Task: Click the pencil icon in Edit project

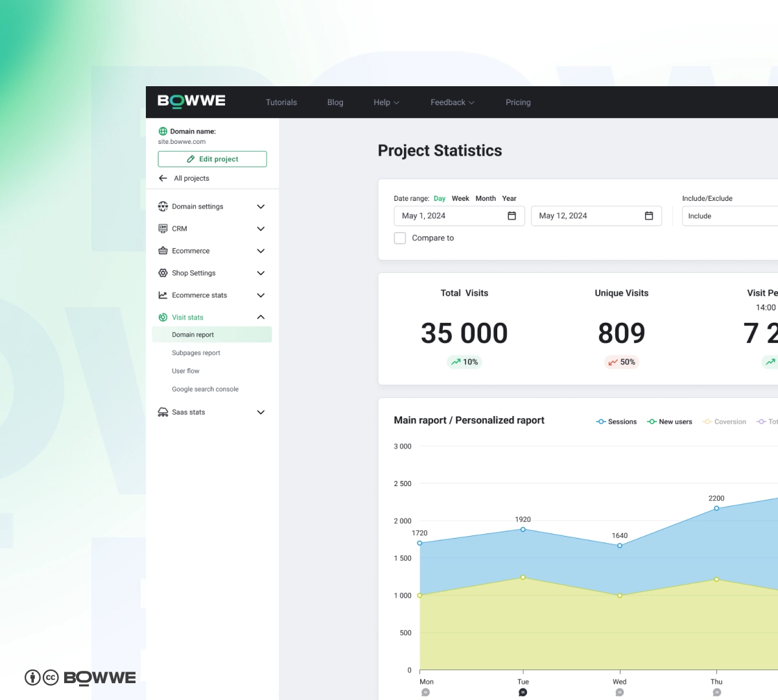Action: pyautogui.click(x=191, y=159)
